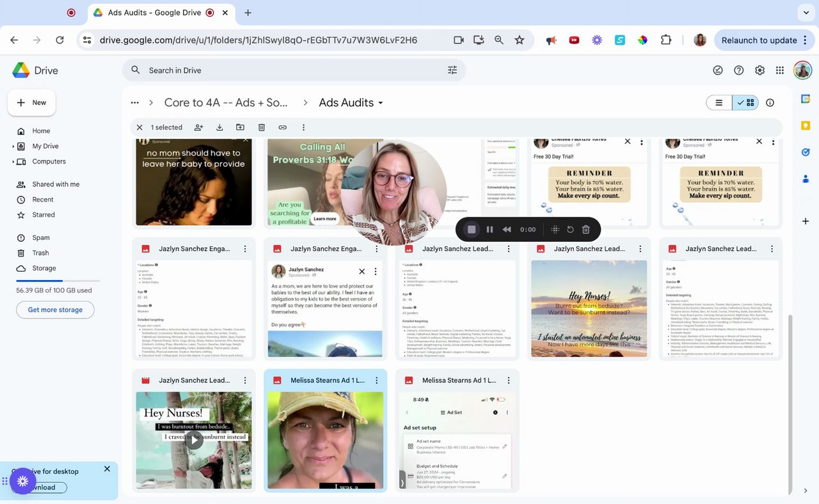Open the Drive settings gear

[759, 70]
